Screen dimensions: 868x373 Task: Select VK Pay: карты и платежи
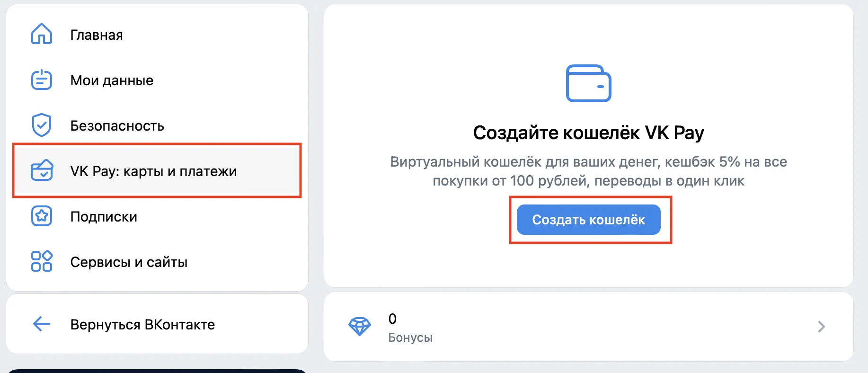[x=153, y=171]
